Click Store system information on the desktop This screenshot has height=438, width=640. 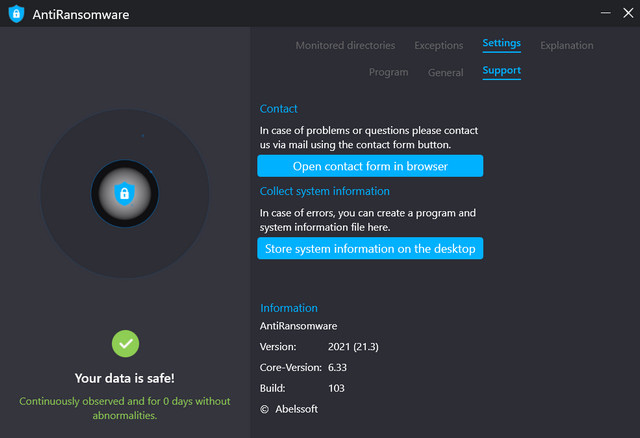click(370, 248)
